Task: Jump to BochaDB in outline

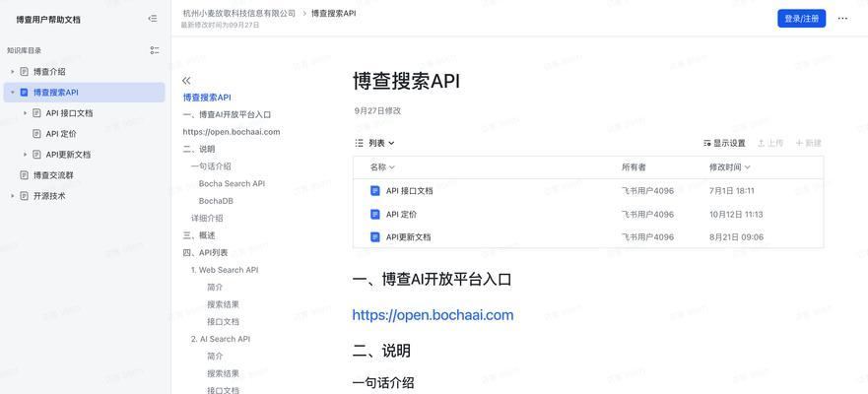Action: (216, 201)
